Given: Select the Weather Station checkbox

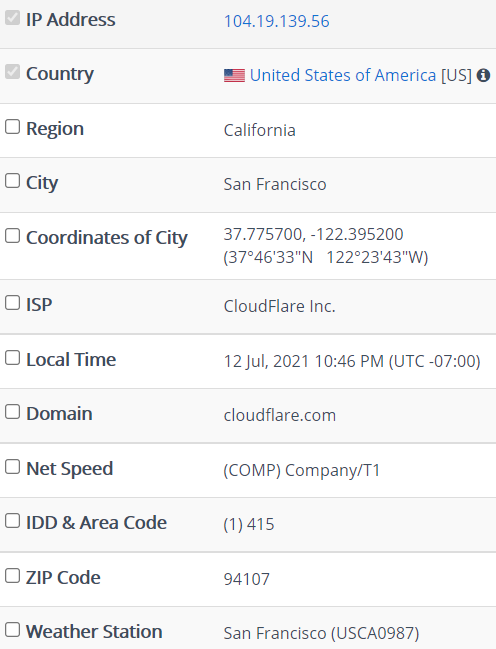Looking at the screenshot, I should point(12,630).
